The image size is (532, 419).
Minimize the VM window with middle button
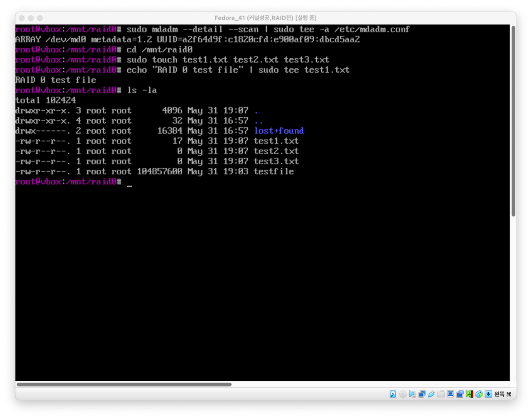(x=31, y=18)
